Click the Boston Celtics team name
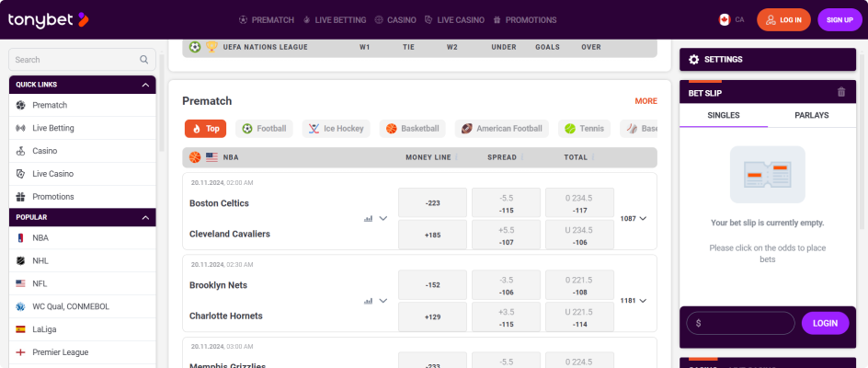The image size is (868, 368). (219, 203)
